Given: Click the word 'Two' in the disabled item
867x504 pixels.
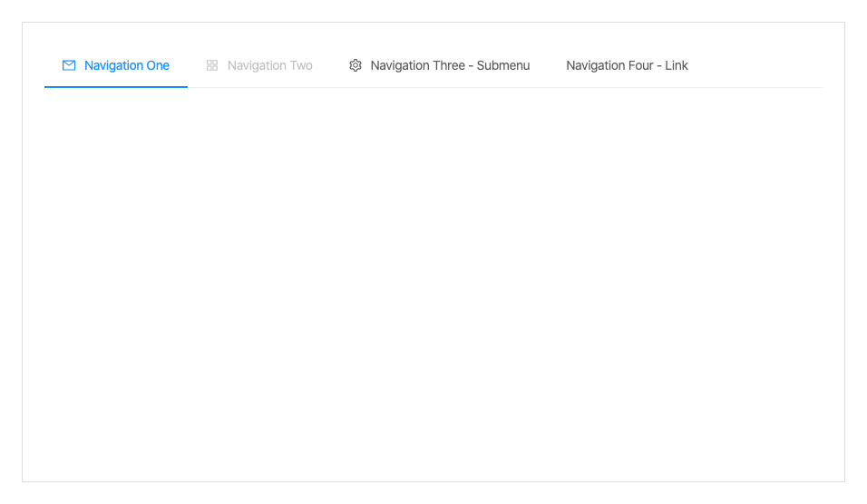Looking at the screenshot, I should (301, 65).
